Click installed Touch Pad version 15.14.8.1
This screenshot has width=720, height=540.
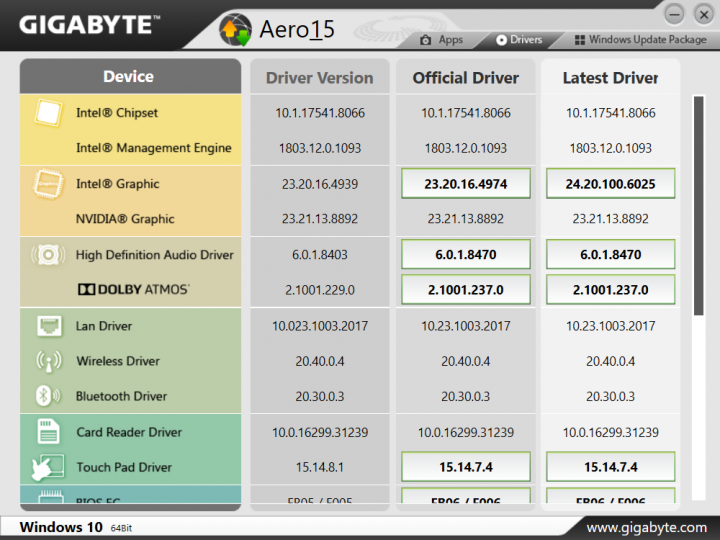click(320, 467)
